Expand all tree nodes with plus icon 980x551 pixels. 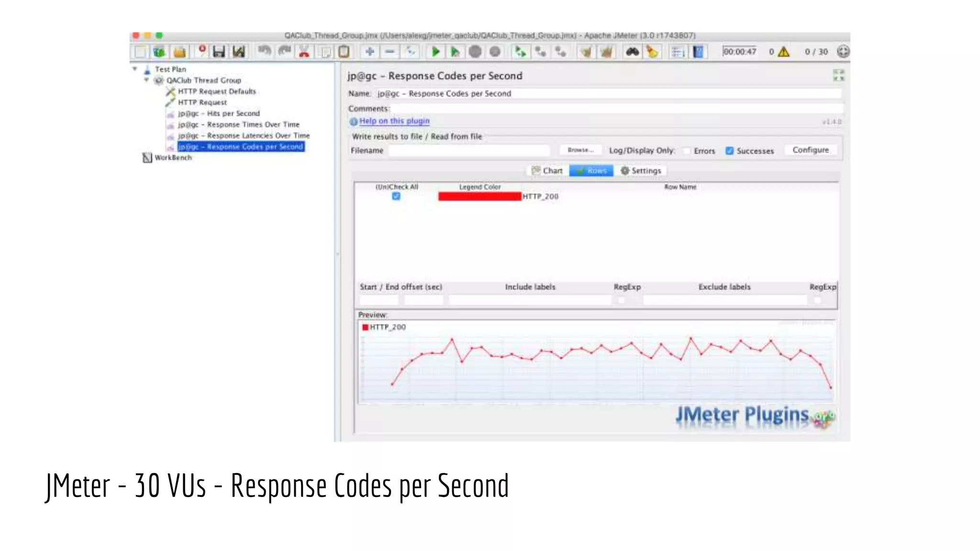pos(370,52)
